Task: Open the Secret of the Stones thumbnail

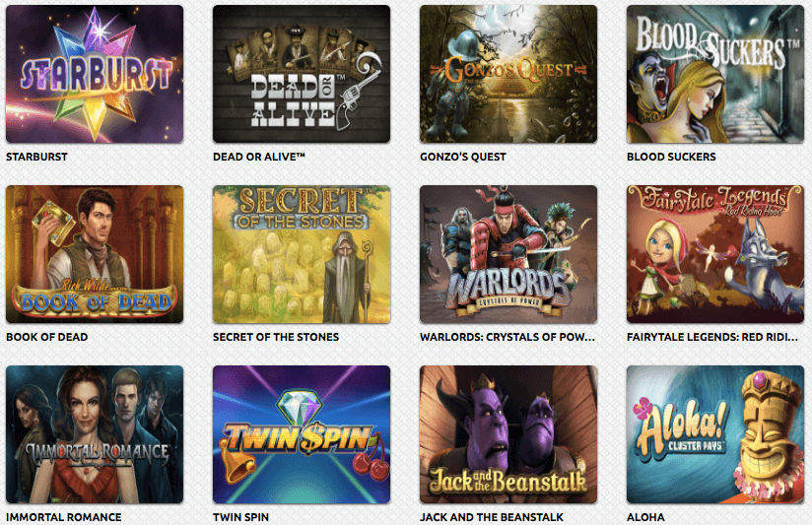Action: click(x=302, y=254)
